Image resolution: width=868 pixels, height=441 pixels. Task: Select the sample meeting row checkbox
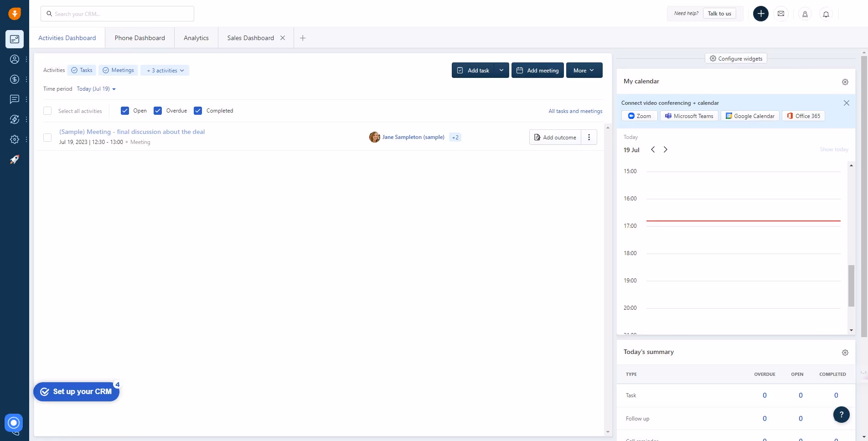point(47,137)
